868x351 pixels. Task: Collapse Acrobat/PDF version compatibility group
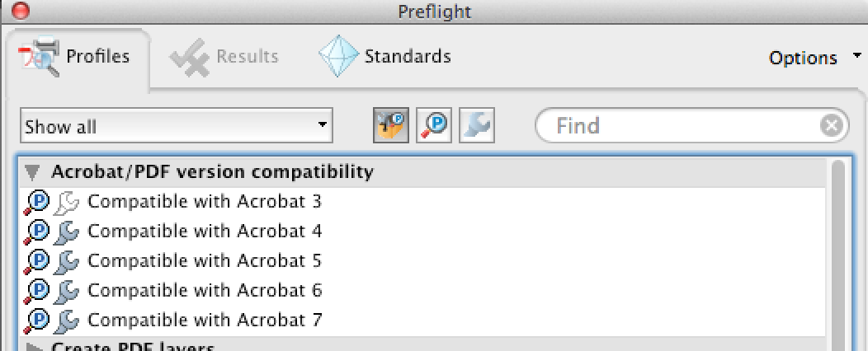tap(32, 172)
